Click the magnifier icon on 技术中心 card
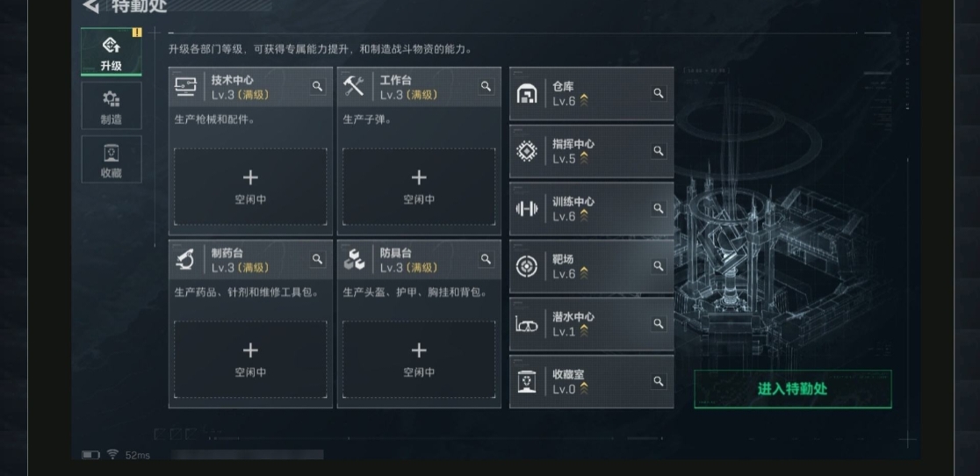 click(318, 86)
